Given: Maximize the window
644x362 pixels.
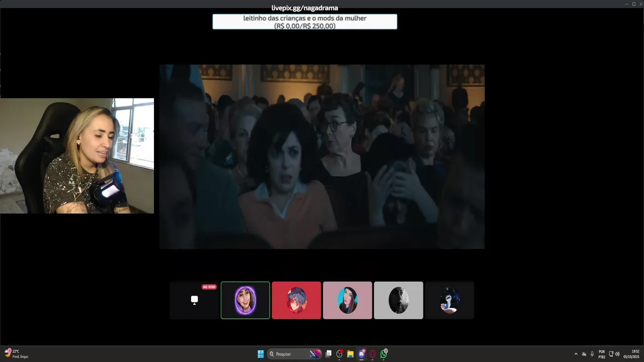Looking at the screenshot, I should click(633, 4).
